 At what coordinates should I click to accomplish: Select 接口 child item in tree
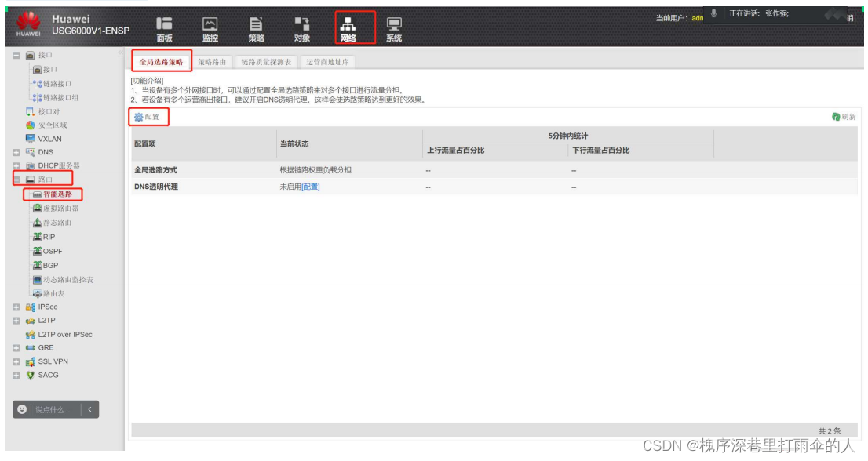click(49, 70)
